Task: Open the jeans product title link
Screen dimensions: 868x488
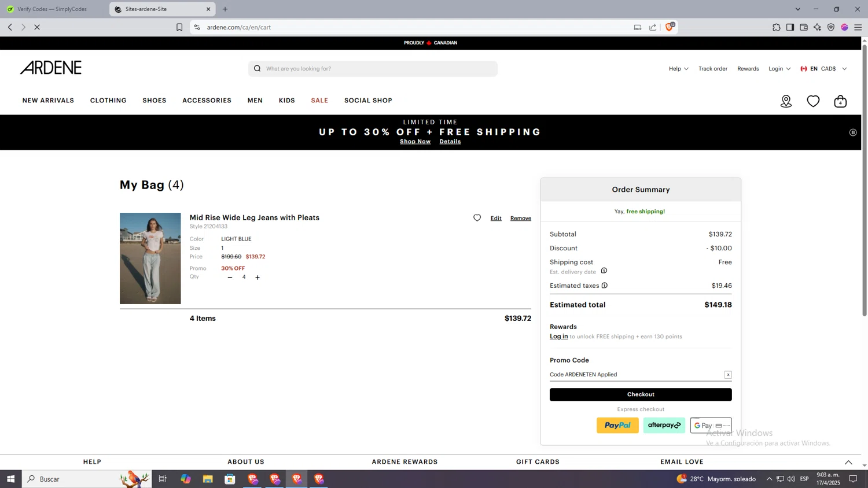Action: [x=255, y=218]
